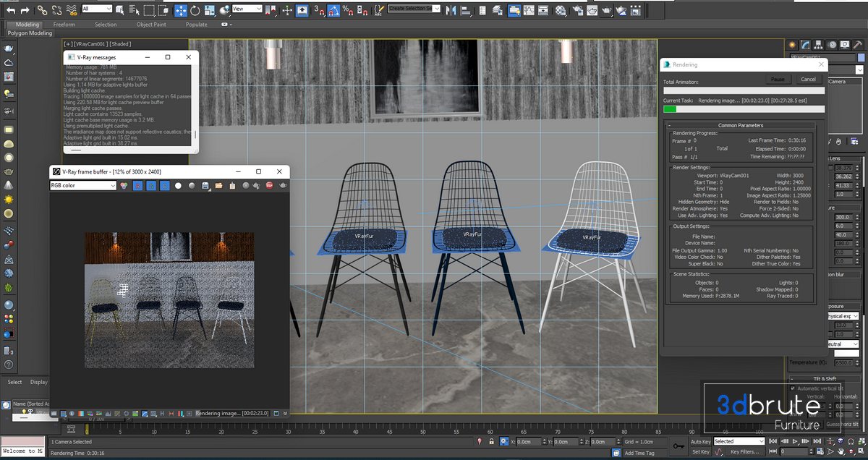Activate the Rotate tool
This screenshot has height=460, width=868.
pyautogui.click(x=195, y=10)
